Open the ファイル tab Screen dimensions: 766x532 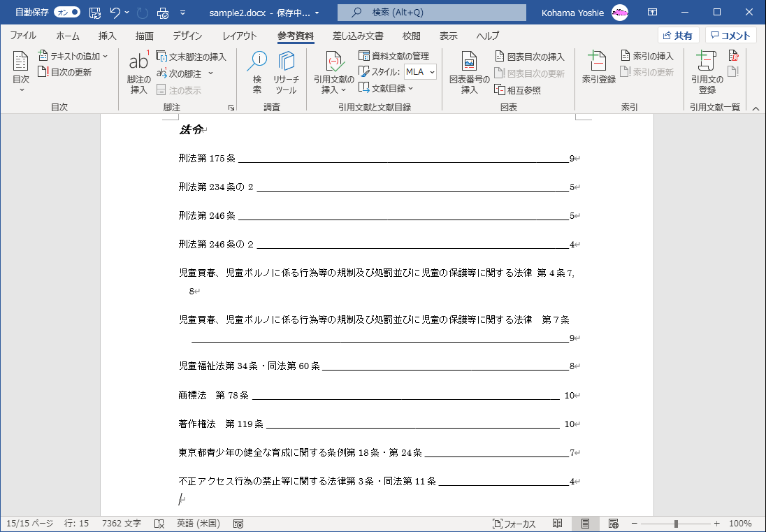pos(23,36)
